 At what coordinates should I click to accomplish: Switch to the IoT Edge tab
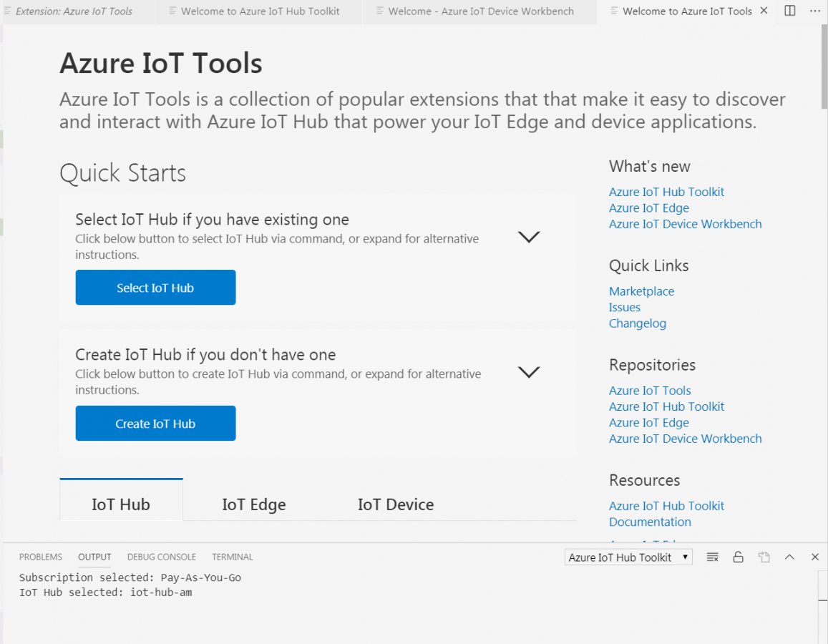click(x=253, y=504)
